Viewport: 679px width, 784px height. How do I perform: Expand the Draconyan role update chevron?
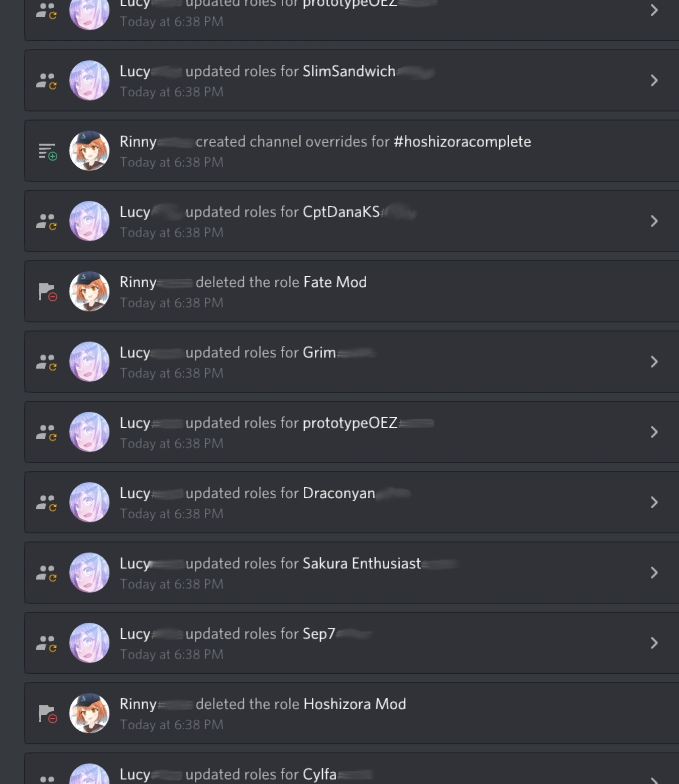(654, 502)
